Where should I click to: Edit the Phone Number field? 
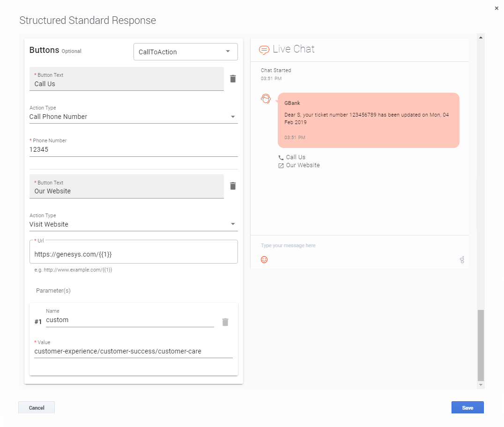(x=133, y=150)
